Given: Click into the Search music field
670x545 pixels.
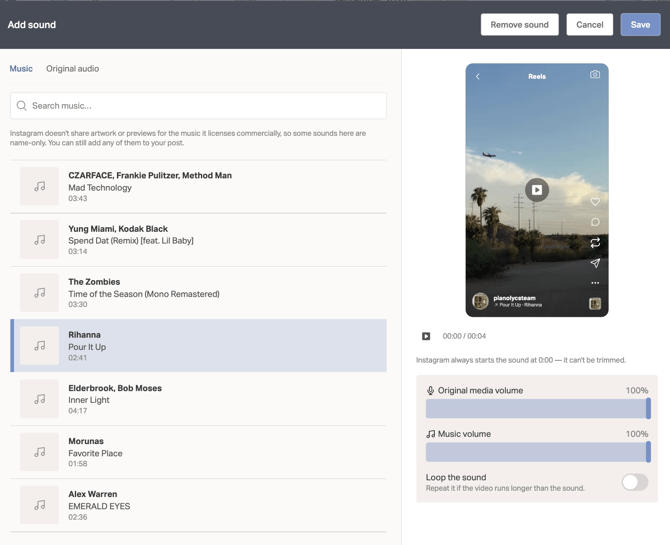Looking at the screenshot, I should (x=198, y=106).
